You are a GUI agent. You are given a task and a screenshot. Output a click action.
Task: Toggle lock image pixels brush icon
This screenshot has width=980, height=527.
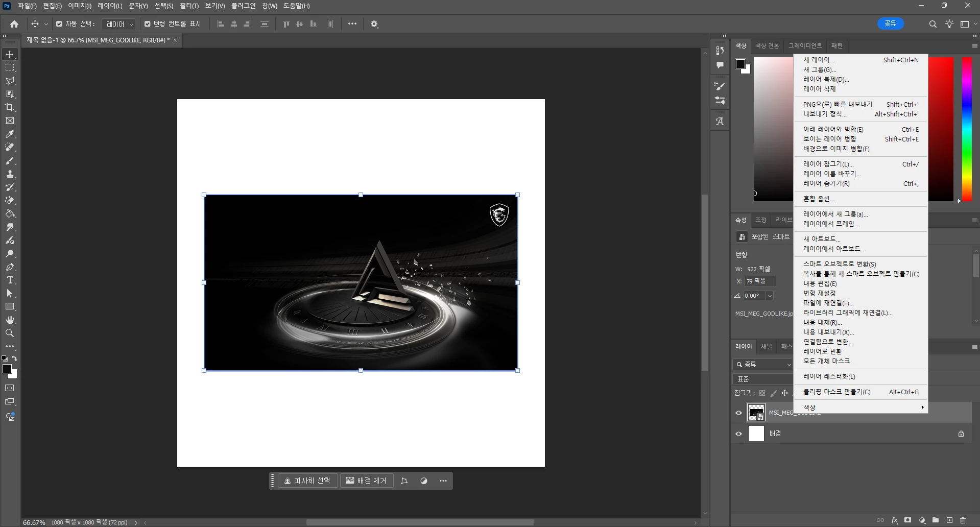(x=773, y=393)
